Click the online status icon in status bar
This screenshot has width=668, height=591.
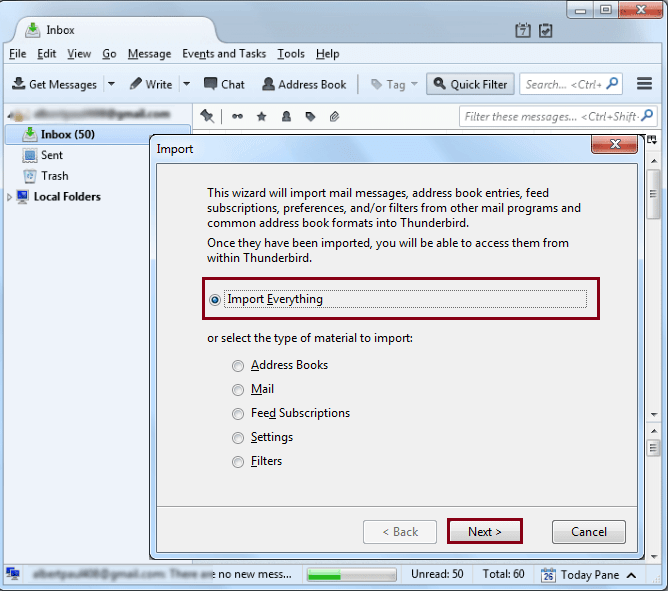point(13,574)
